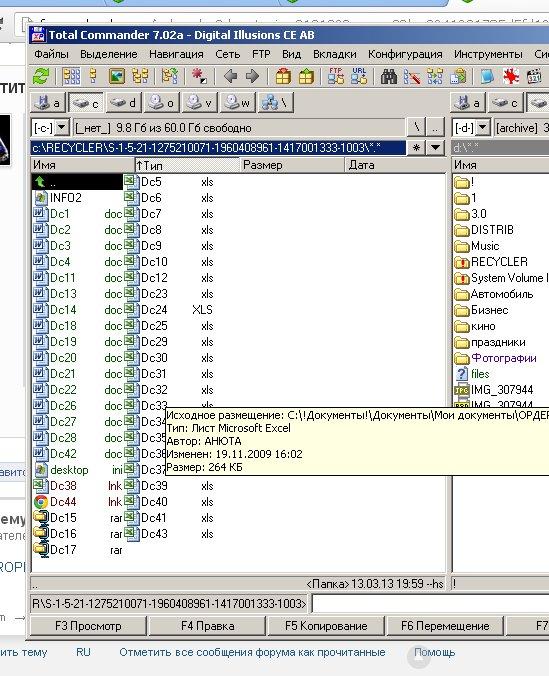
Task: Switch left panel to drive c
Action: pos(85,103)
